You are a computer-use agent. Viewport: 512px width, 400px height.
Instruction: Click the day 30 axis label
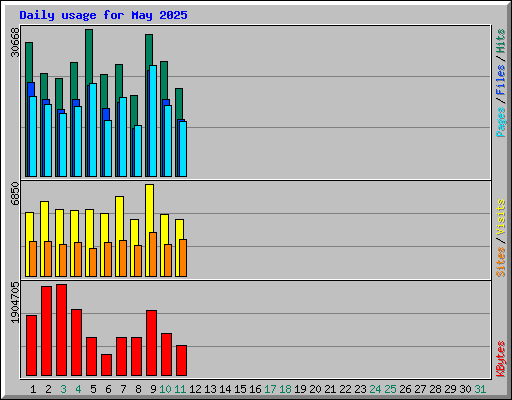(465, 389)
